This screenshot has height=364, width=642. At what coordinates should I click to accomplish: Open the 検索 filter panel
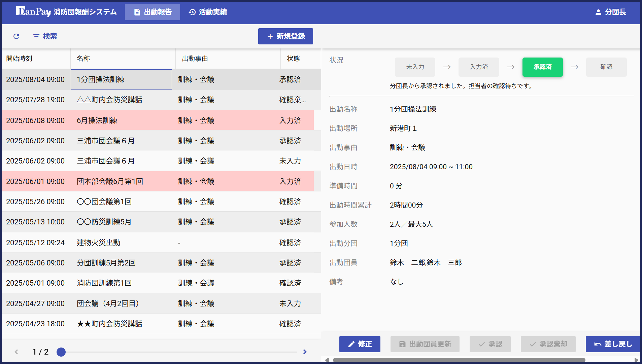click(45, 36)
